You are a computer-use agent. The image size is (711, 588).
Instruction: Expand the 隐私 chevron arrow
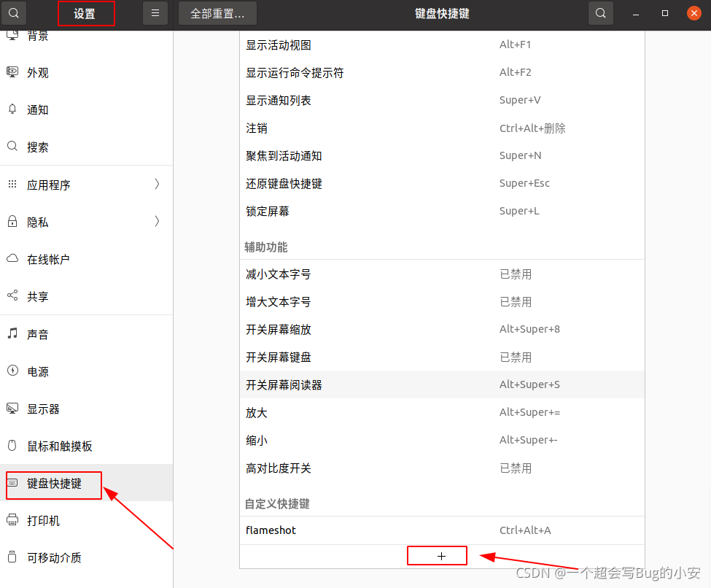coord(157,221)
